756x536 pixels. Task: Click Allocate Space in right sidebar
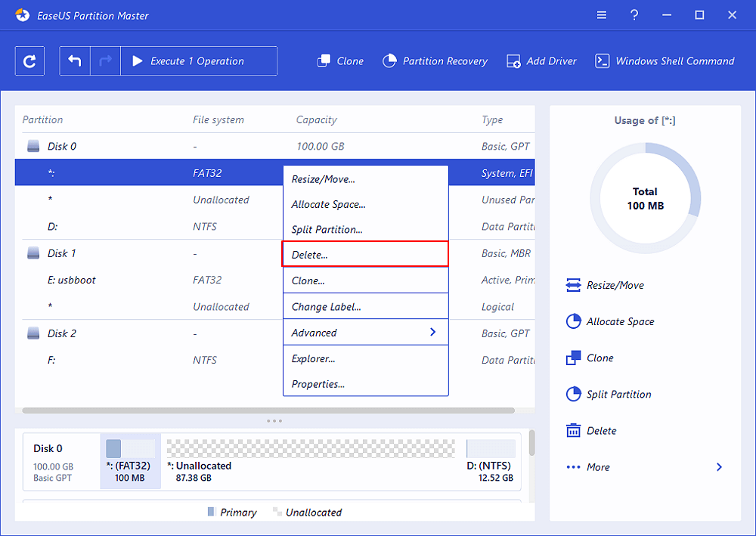[x=620, y=321]
